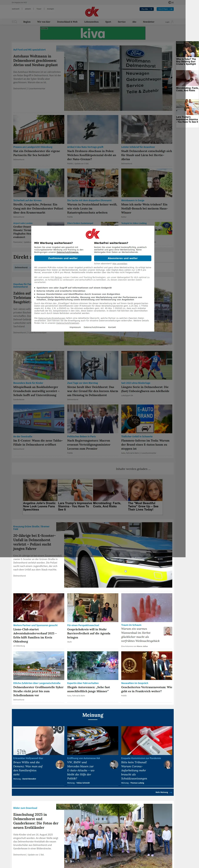The width and height of the screenshot is (199, 868).
Task: Click the Login user icon
Action: coord(172,22)
